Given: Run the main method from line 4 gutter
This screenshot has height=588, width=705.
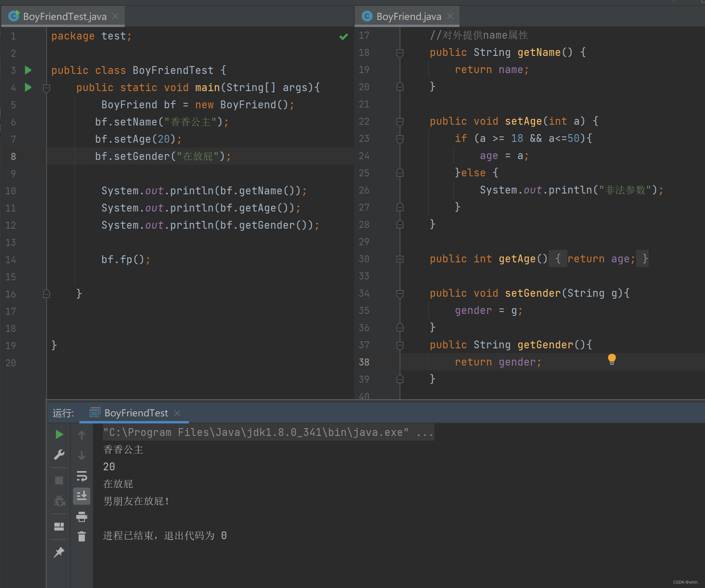Looking at the screenshot, I should coord(28,87).
